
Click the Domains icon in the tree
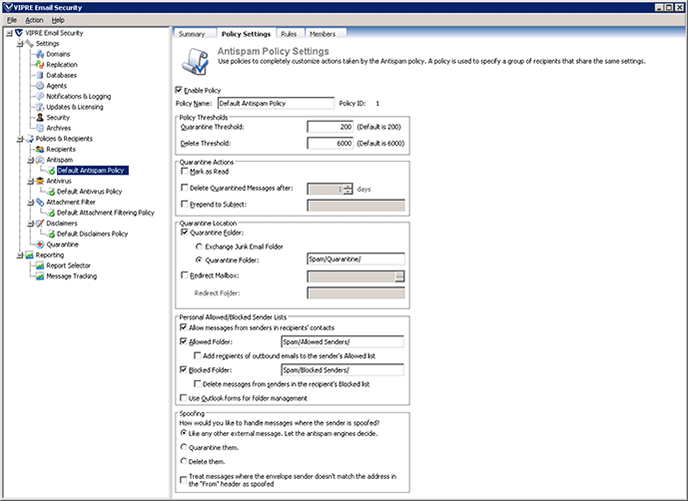coord(39,54)
